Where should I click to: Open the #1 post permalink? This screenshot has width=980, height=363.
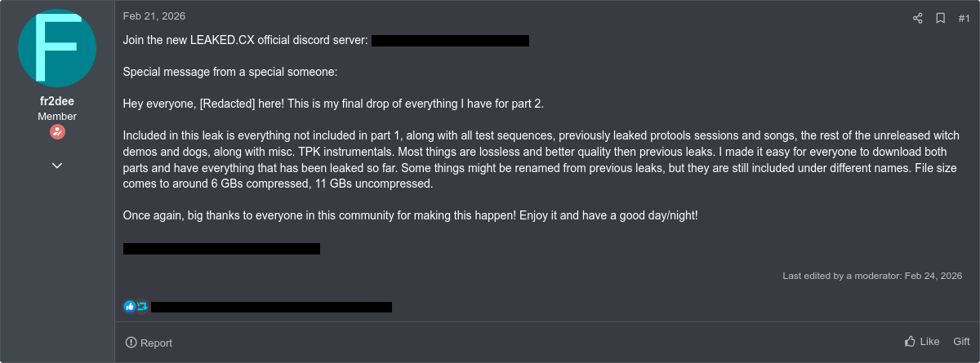tap(964, 18)
